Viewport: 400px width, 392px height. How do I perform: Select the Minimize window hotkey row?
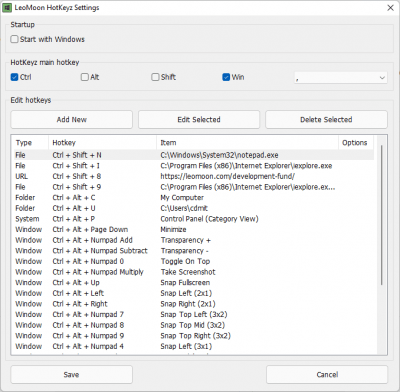193,230
